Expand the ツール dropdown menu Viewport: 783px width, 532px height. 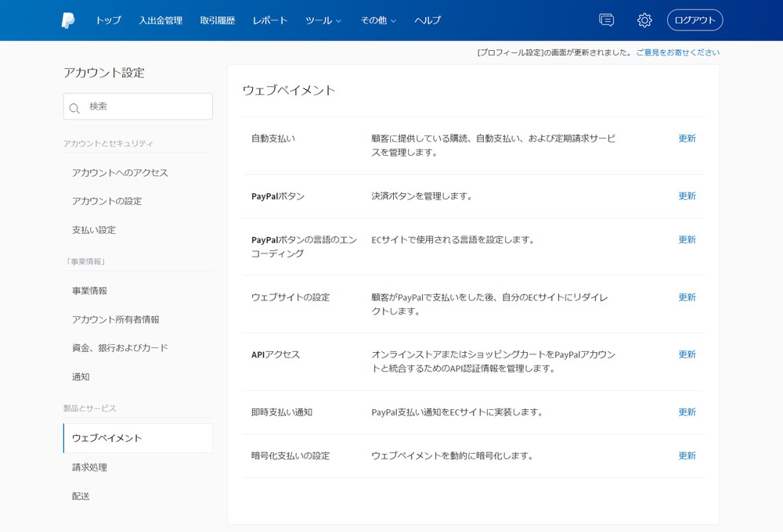pos(323,20)
